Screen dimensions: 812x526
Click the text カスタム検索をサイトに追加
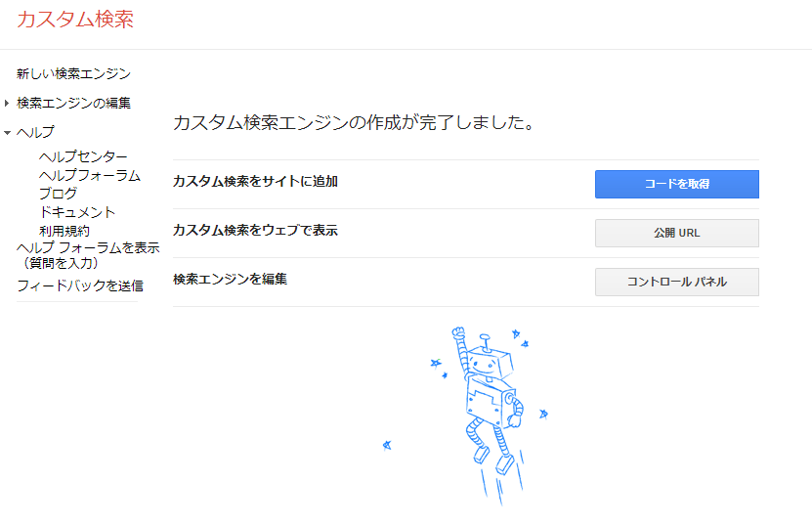[x=255, y=182]
